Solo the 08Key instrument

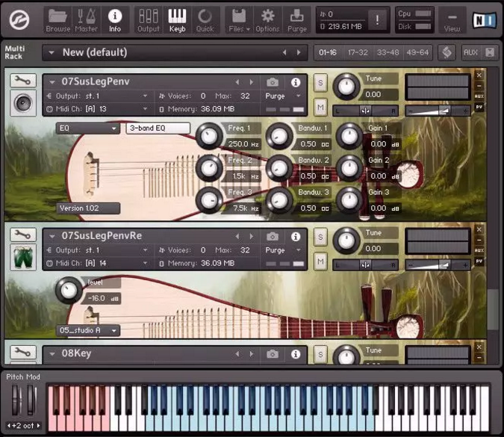pyautogui.click(x=320, y=354)
